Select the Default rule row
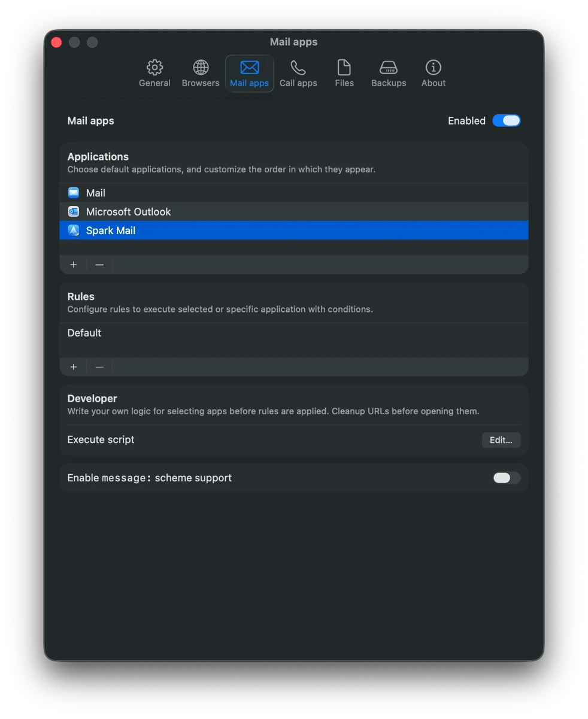The image size is (588, 719). [x=294, y=333]
